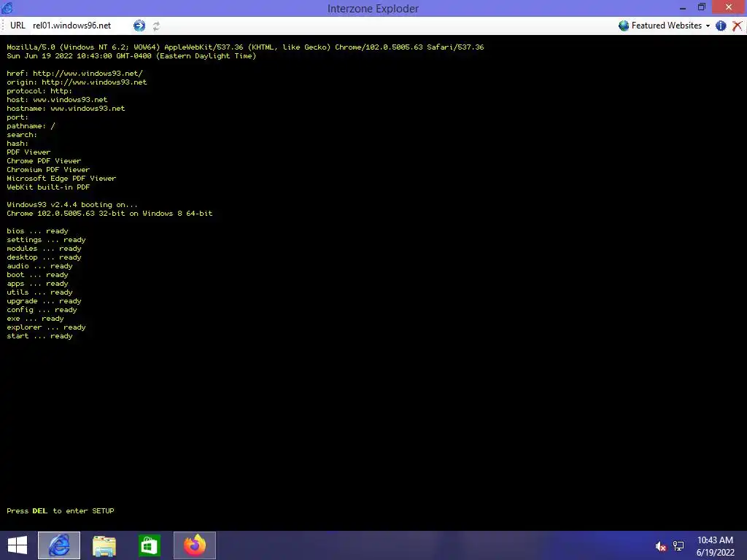Click the 'Chrome 102.0.5005.63 32-bit on Windows 8' line
This screenshot has height=560, width=747.
coord(109,214)
